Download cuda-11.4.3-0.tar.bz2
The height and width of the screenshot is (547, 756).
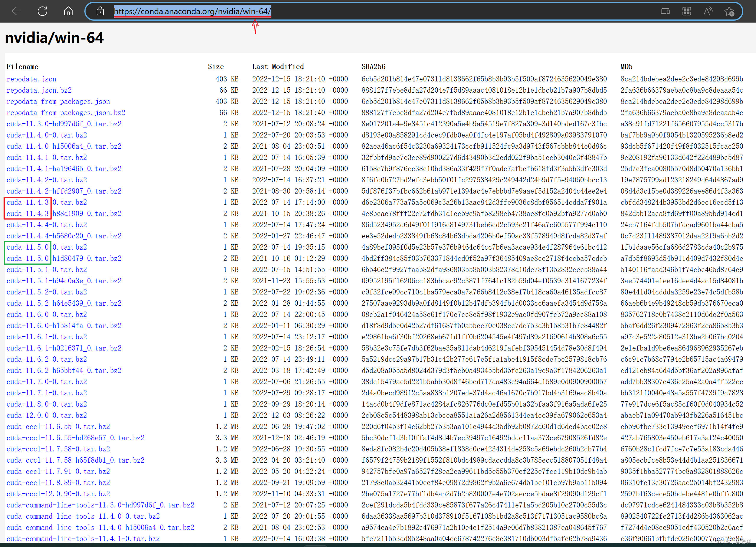click(47, 202)
